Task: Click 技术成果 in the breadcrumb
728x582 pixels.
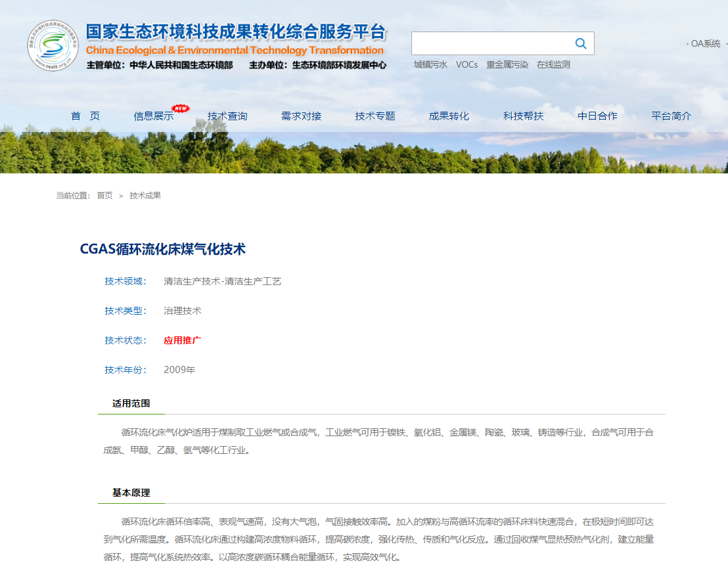Action: coord(145,195)
